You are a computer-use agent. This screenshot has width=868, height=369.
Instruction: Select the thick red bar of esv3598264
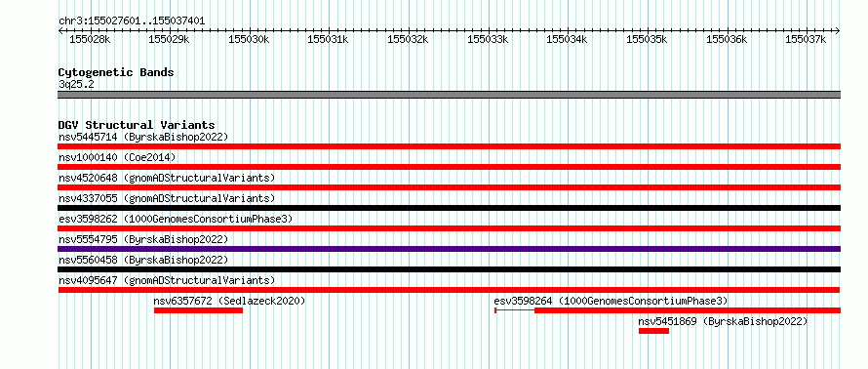pos(688,310)
